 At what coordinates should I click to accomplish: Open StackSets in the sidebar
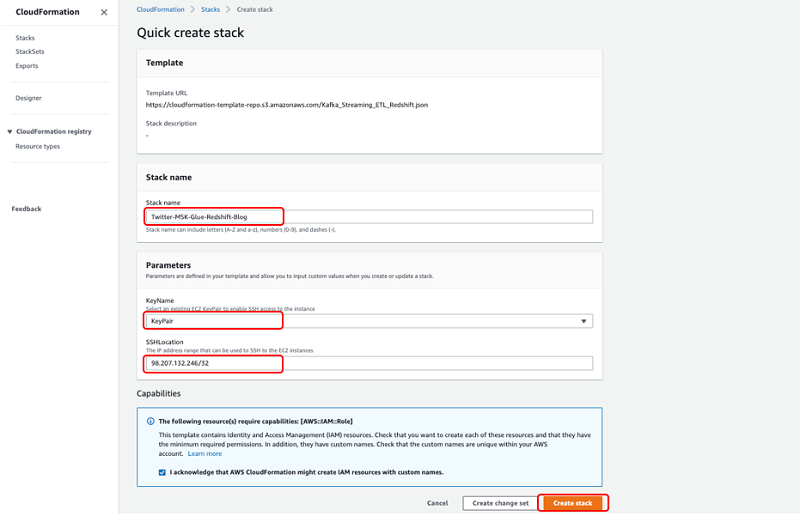tap(30, 52)
